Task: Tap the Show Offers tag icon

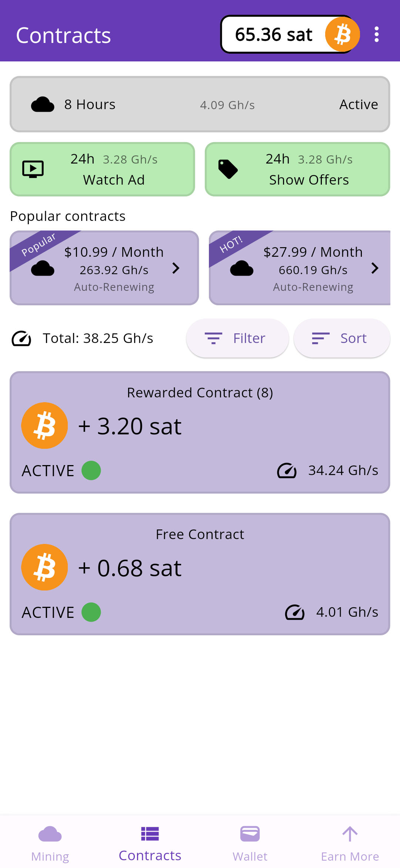Action: point(228,169)
